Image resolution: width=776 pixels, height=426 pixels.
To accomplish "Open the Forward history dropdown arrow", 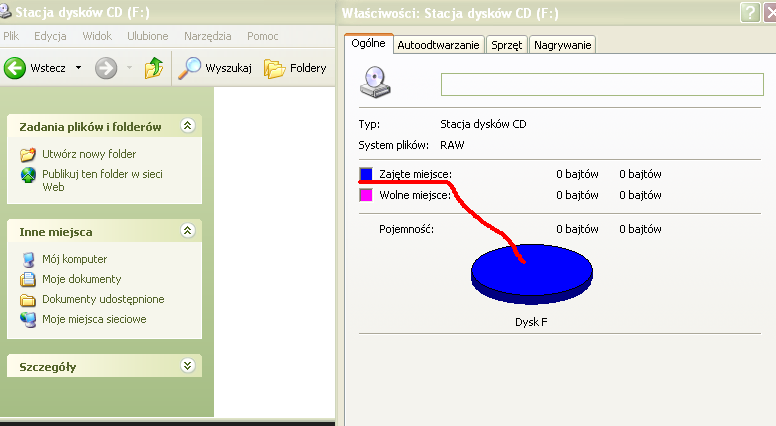I will [x=129, y=67].
